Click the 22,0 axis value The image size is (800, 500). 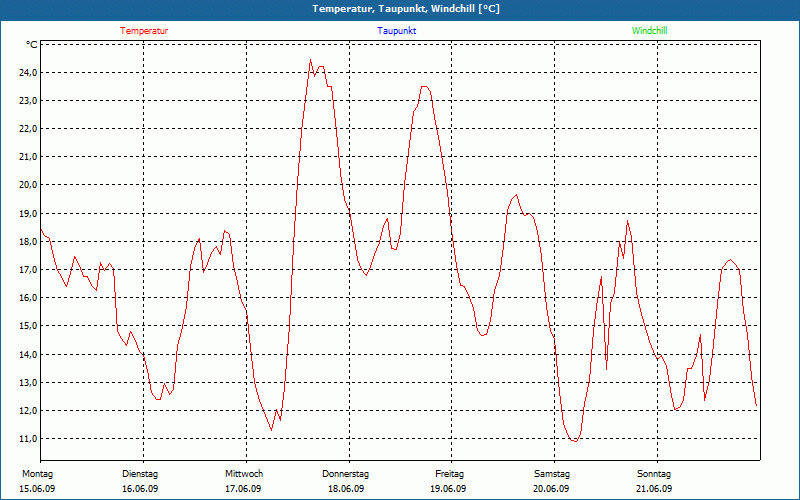coord(27,129)
